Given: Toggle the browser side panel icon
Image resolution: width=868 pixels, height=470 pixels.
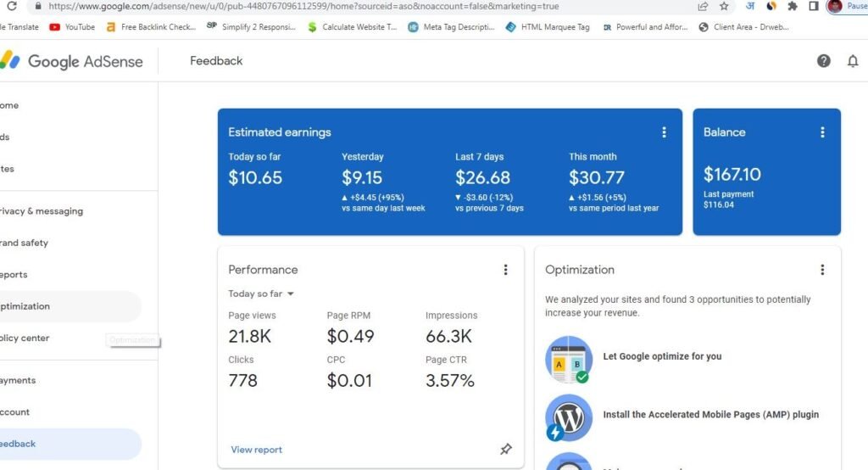Looking at the screenshot, I should click(813, 6).
